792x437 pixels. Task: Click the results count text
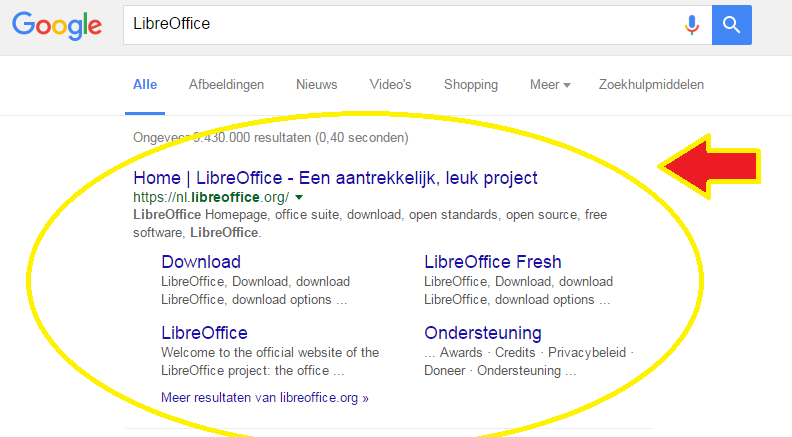point(271,138)
